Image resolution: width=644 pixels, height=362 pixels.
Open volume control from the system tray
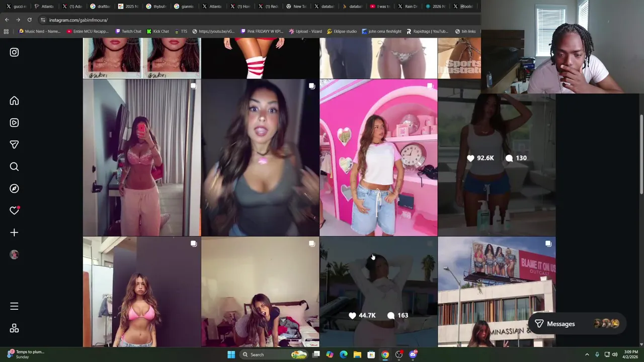(x=614, y=355)
